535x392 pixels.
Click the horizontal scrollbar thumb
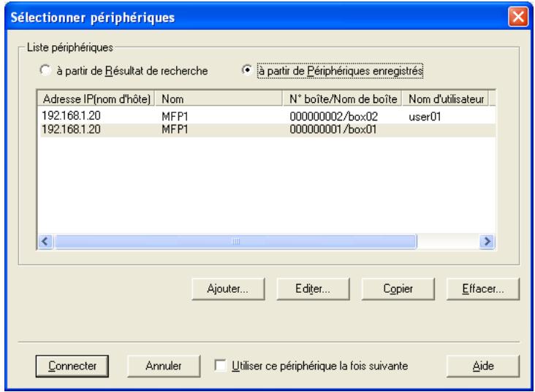(x=235, y=242)
